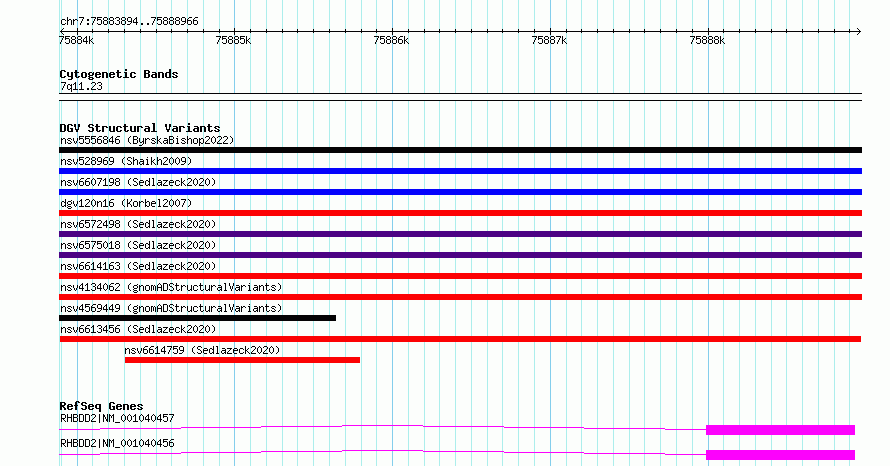Open nsv4134062 (gnomADStructuralVariants) label
Viewport: 890px width, 466px height.
[171, 287]
